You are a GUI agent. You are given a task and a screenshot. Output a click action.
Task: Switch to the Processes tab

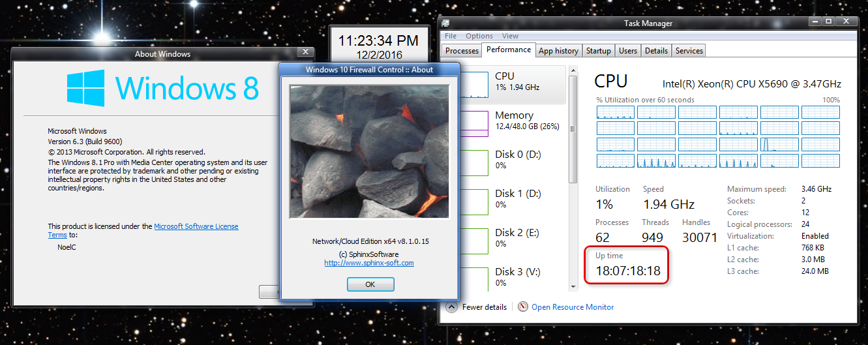(462, 50)
